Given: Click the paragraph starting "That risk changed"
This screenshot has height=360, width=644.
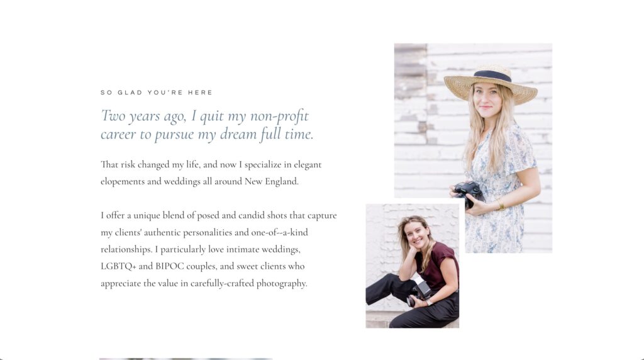Looking at the screenshot, I should pos(211,173).
